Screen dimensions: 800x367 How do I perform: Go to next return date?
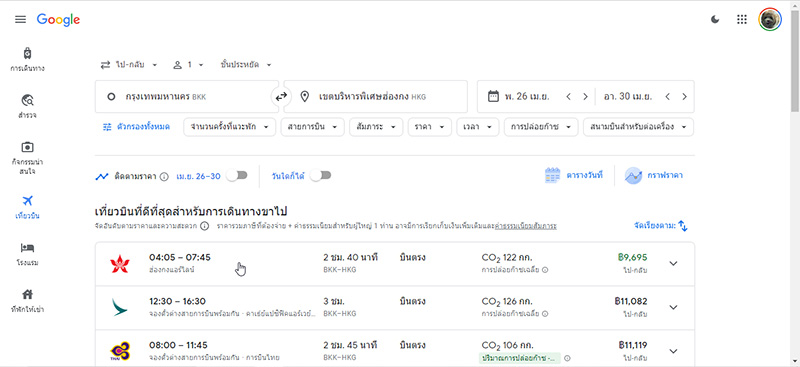coord(684,96)
